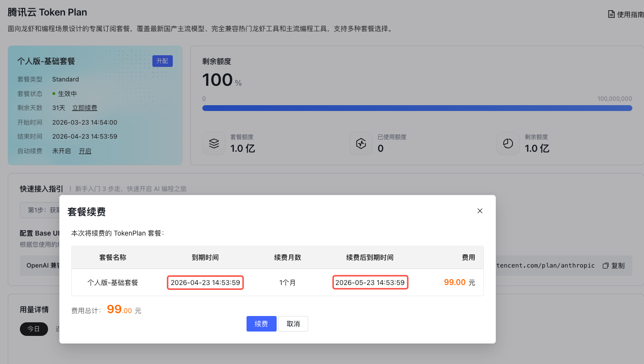Click the 费用总计 99.00 元 total
Screen dimensions: 644x364
(x=106, y=310)
